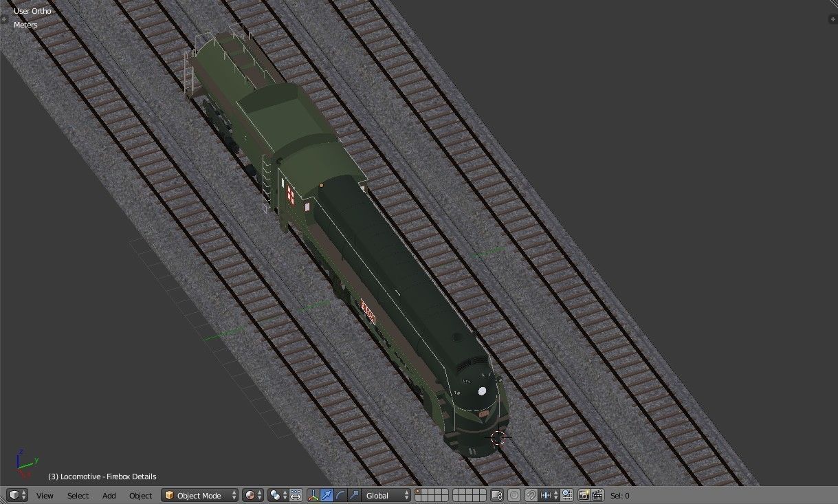Click the 3D cursor crosshair near locomotive
This screenshot has height=504, width=838.
point(498,437)
